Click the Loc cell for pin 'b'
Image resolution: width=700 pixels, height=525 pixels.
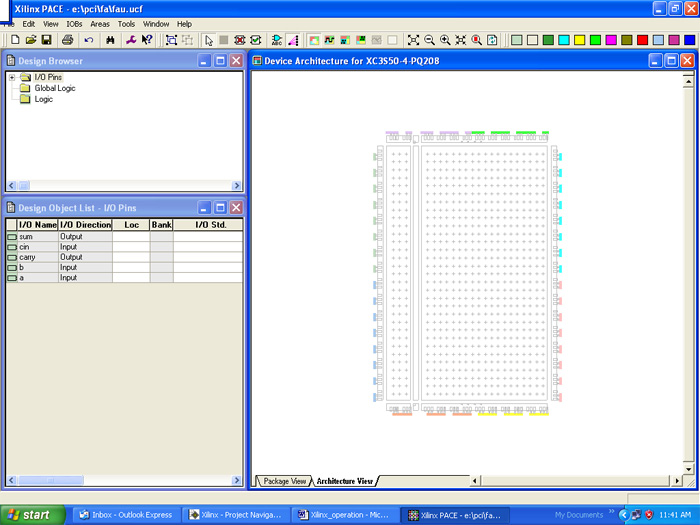point(131,267)
